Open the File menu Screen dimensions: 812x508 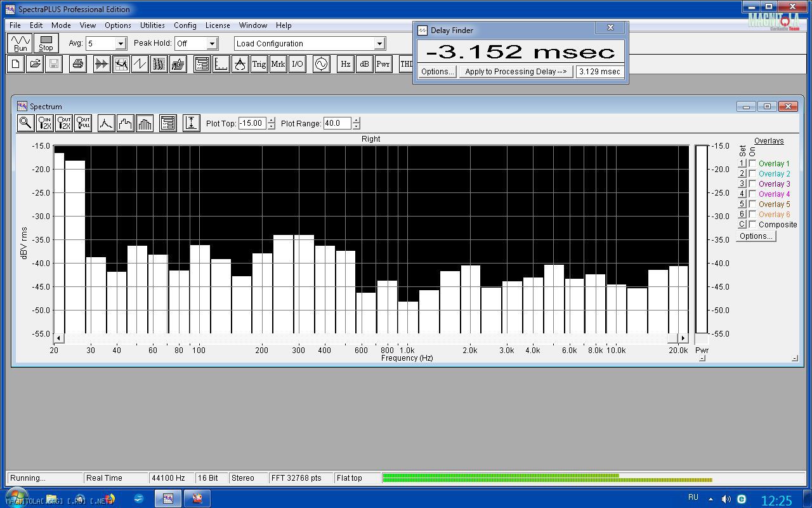tap(15, 25)
